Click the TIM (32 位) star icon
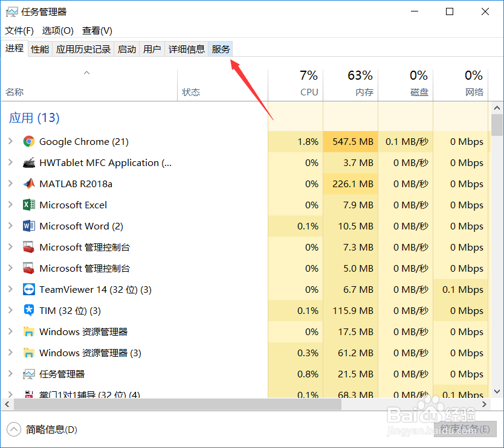 point(29,310)
